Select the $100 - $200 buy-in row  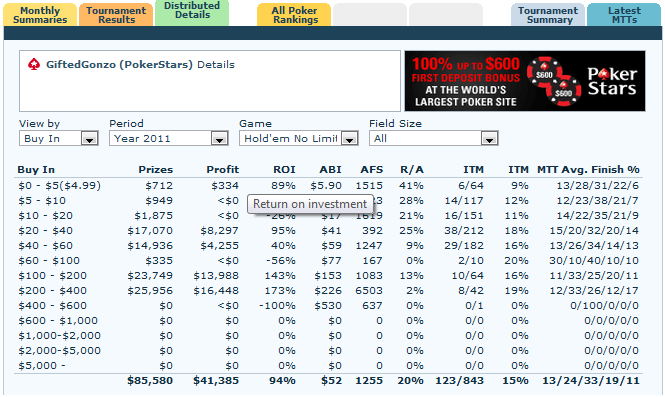pyautogui.click(x=328, y=276)
